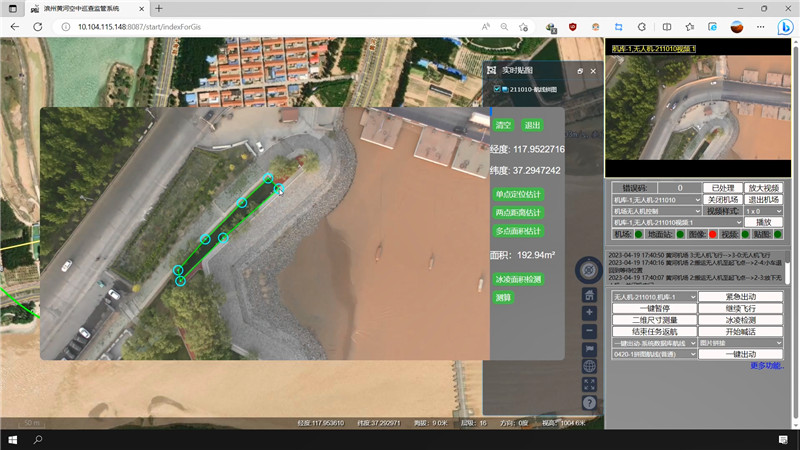Click the 播放 button
The width and height of the screenshot is (800, 450).
coord(763,222)
